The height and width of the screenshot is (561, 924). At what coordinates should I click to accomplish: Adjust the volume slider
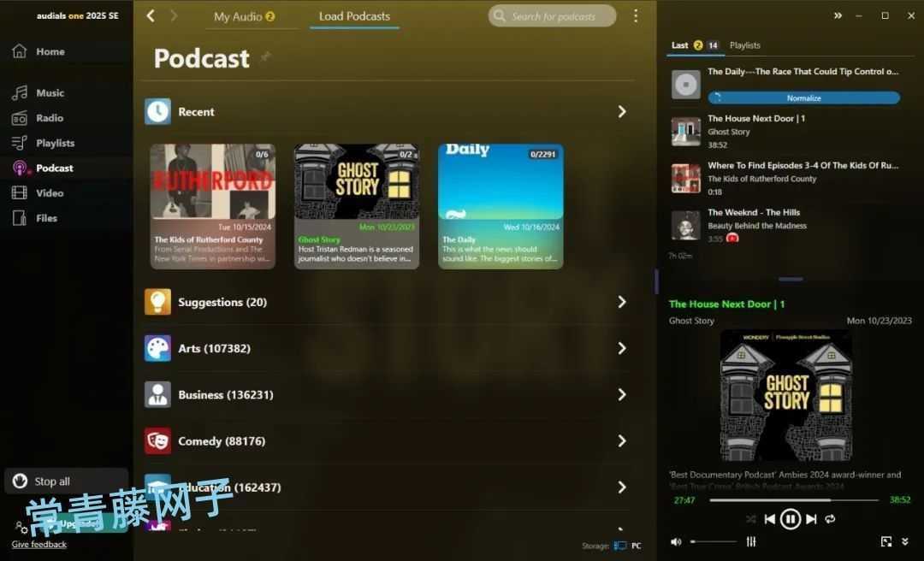point(713,541)
